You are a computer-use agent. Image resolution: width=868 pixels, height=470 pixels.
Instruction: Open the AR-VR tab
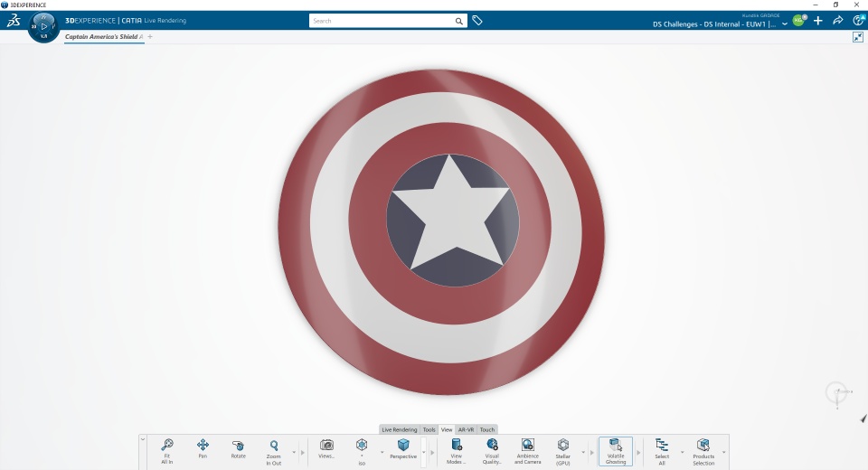coord(467,429)
